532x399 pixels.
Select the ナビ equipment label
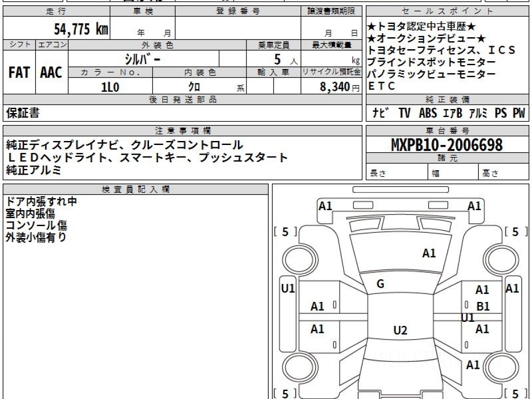pos(381,113)
